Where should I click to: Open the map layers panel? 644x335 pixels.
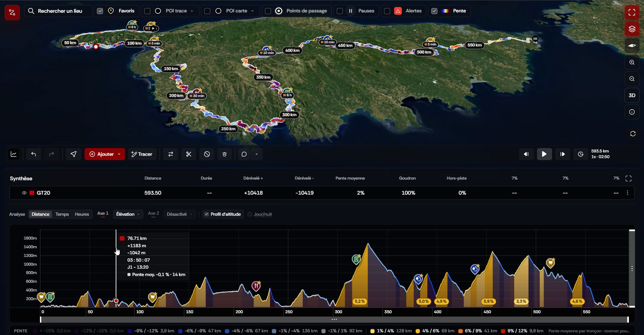coord(632,29)
